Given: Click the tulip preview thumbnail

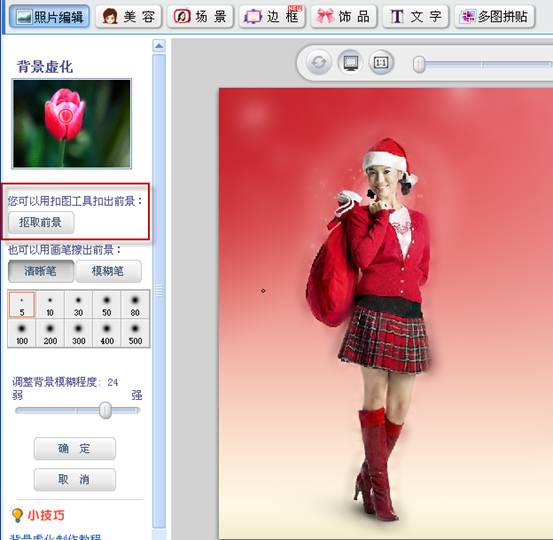Looking at the screenshot, I should pyautogui.click(x=72, y=123).
